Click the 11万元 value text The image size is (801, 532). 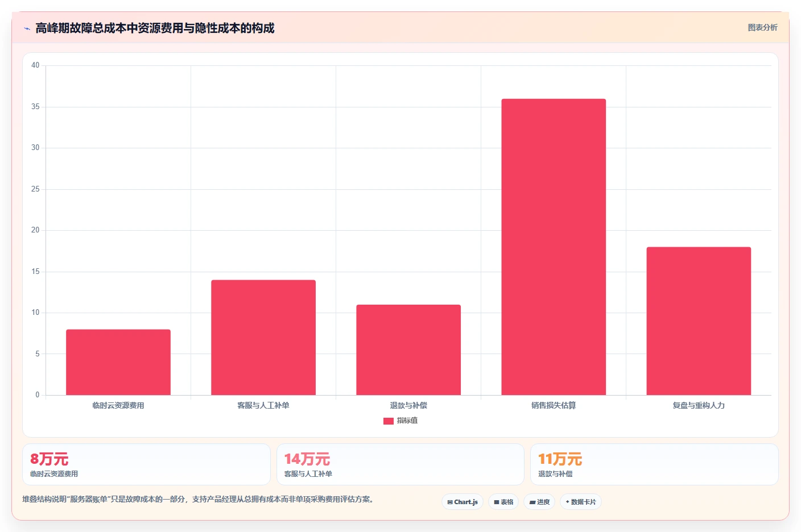coord(560,459)
